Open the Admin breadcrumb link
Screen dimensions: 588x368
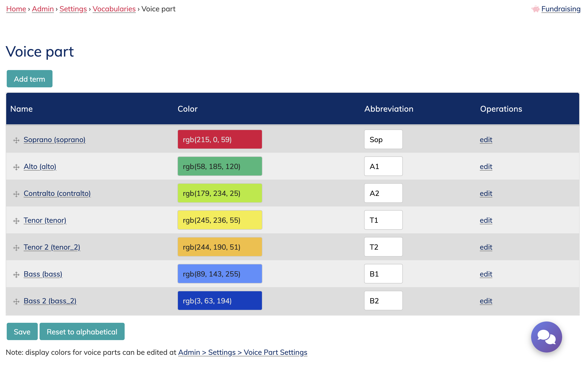click(x=43, y=9)
